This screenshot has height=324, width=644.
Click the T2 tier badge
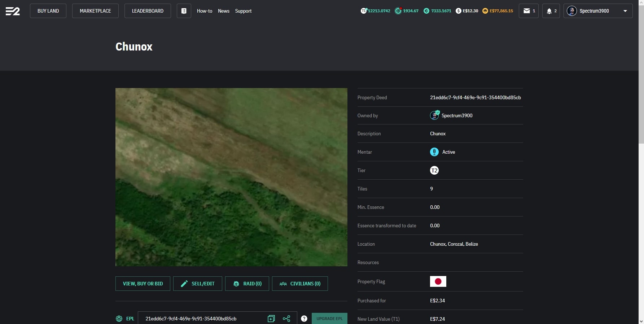tap(434, 170)
